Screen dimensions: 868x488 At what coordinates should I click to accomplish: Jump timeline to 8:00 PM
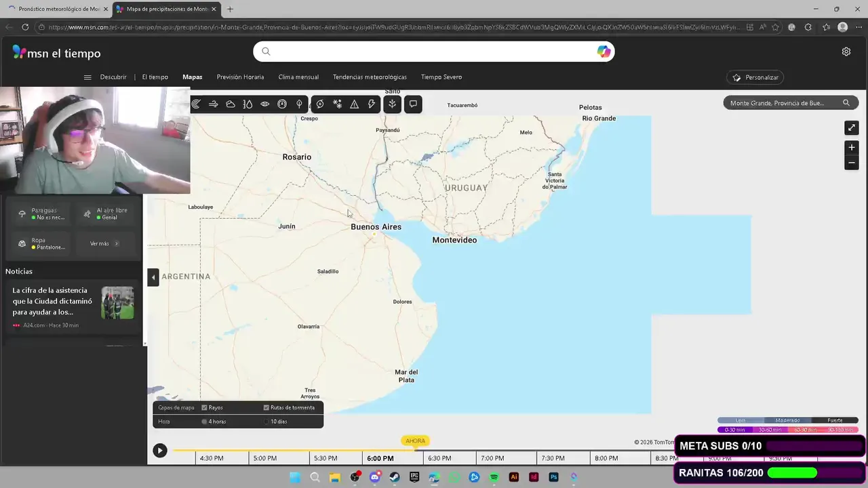pos(606,458)
